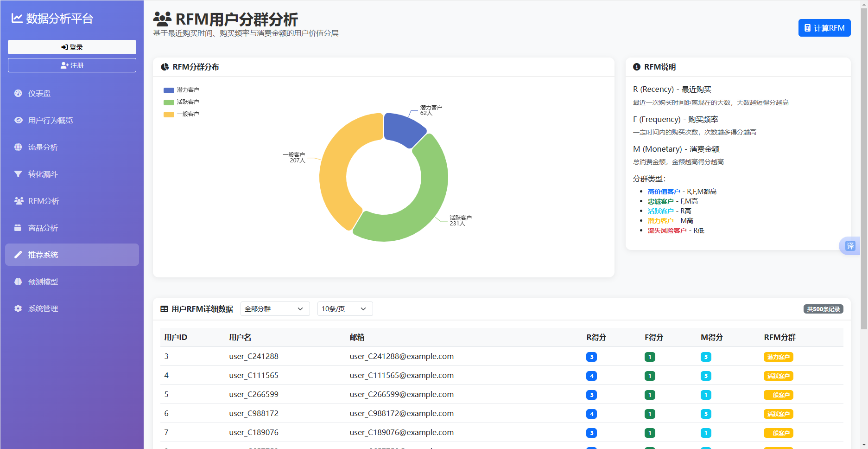This screenshot has height=449, width=868.
Task: Click the 邮箱 column header
Action: 357,337
